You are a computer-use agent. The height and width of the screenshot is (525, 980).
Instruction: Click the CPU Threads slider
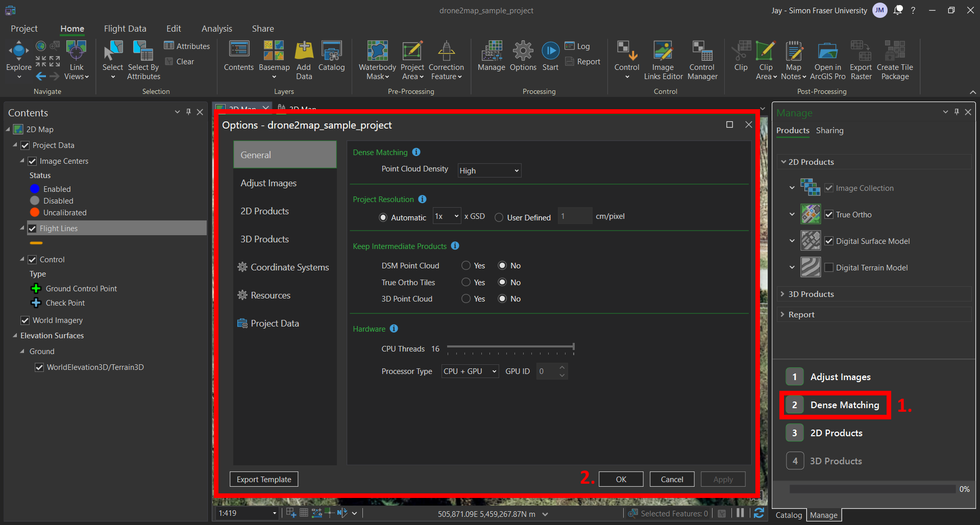[510, 347]
